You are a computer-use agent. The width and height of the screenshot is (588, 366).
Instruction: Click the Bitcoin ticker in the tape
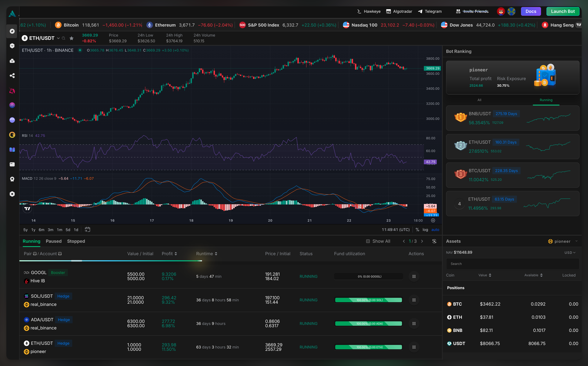click(99, 25)
